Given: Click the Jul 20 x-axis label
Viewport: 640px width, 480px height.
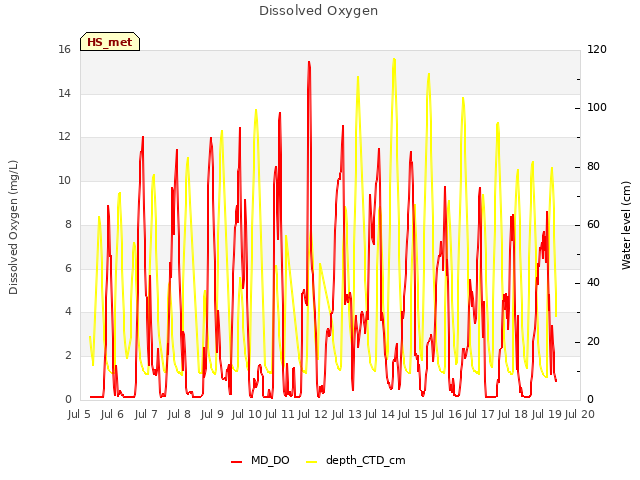Looking at the screenshot, I should 580,414.
